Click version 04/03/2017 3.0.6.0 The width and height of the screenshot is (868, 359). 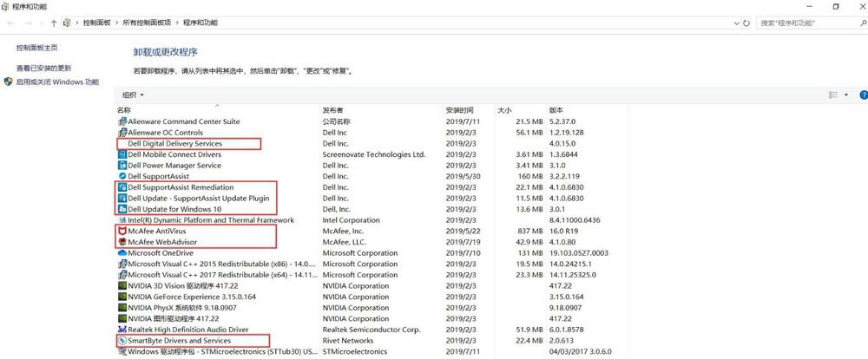[x=580, y=352]
